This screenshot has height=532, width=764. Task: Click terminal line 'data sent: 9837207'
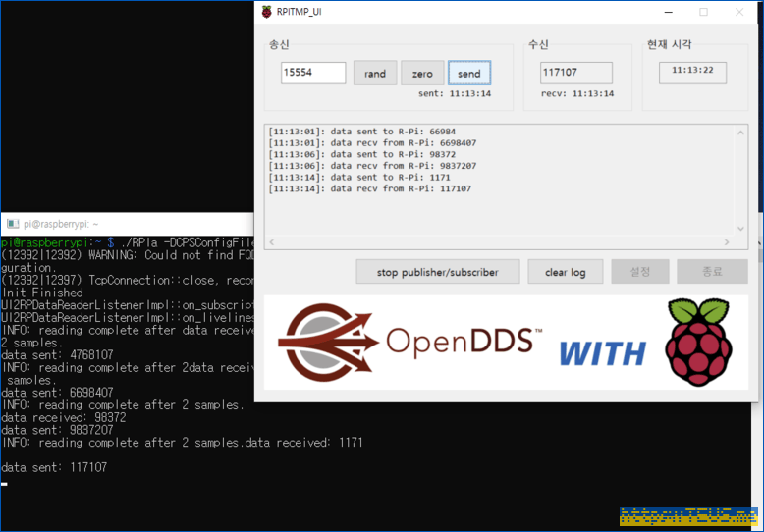(x=57, y=430)
